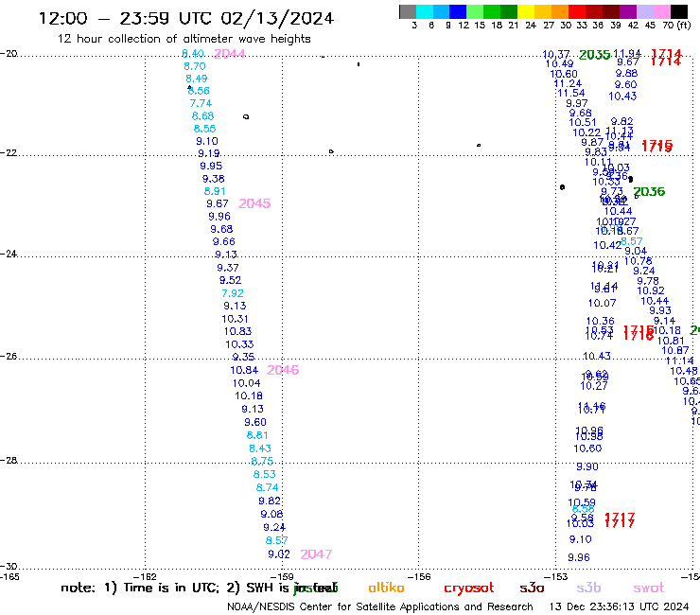Click the wave height value 8.53
The width and height of the screenshot is (700, 615).
[264, 474]
